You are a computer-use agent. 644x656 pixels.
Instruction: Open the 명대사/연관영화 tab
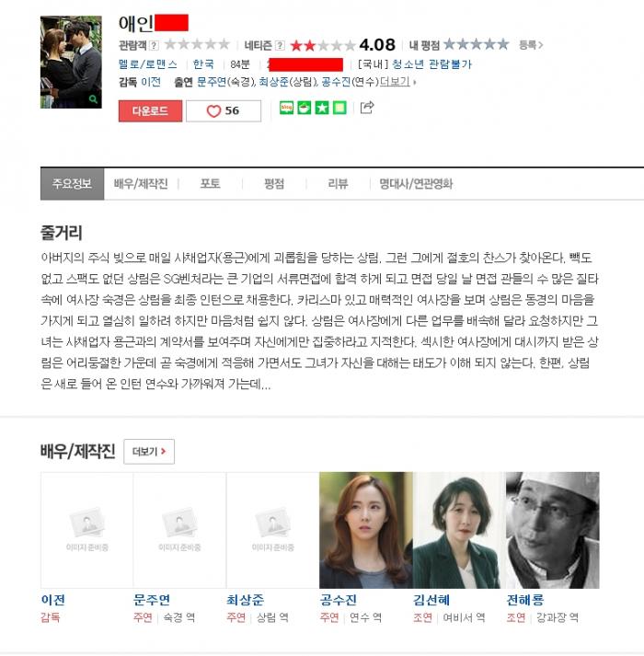click(416, 184)
